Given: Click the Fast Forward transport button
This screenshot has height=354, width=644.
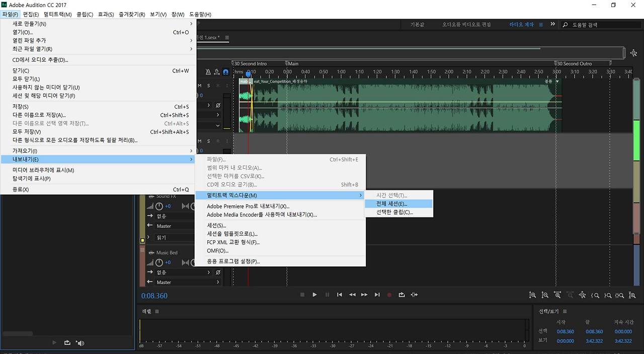Looking at the screenshot, I should (365, 295).
